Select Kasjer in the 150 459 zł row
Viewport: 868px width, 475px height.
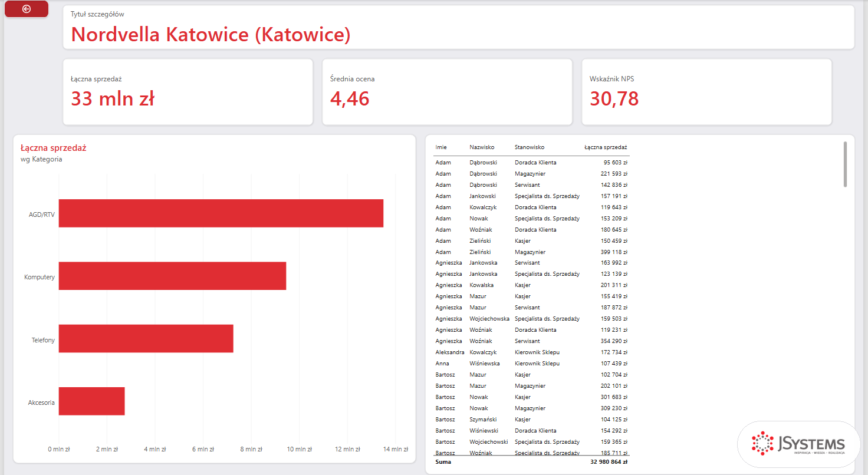tap(522, 241)
